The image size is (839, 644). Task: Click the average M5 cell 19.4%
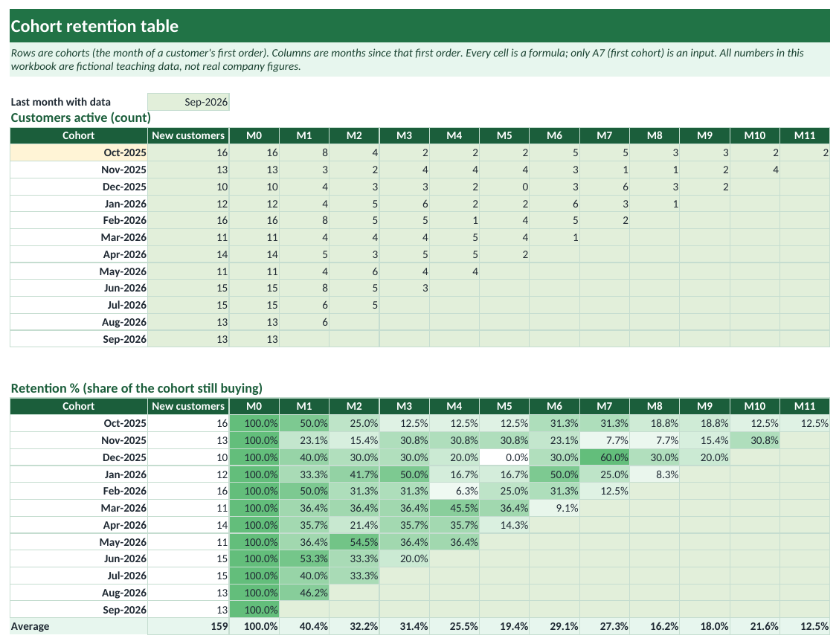coord(504,626)
